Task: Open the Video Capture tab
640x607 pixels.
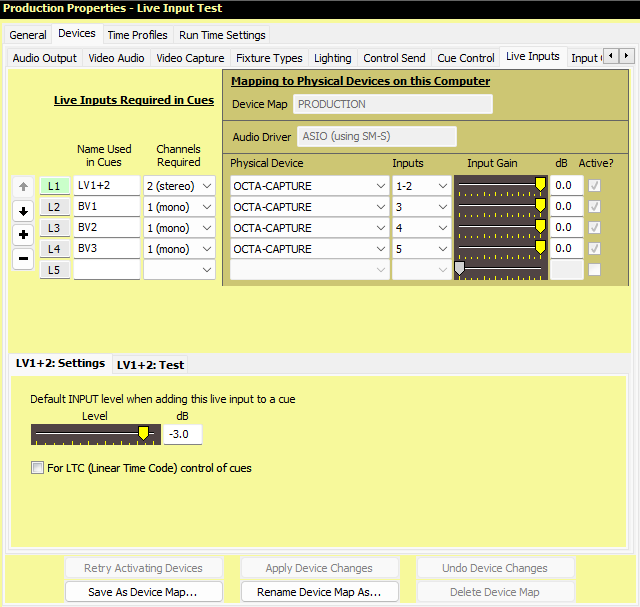Action: click(190, 58)
